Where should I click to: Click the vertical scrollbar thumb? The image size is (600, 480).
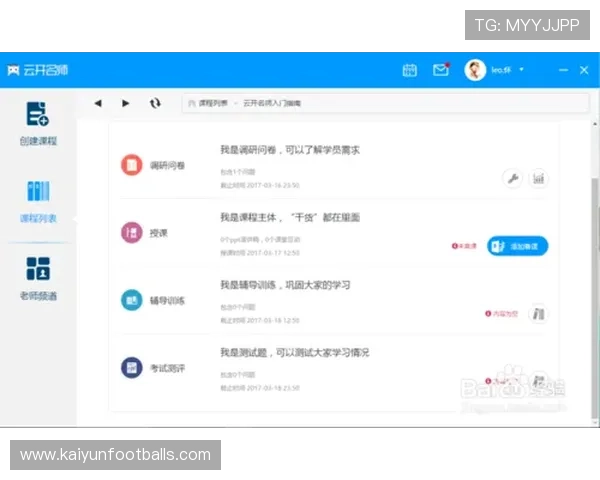click(x=595, y=299)
